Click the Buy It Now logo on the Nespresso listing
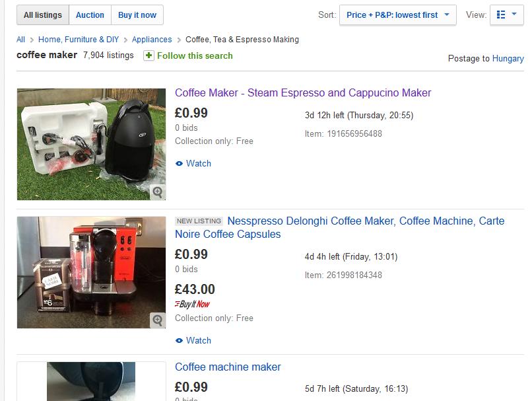Viewport: 532px width, 401px height. point(192,305)
